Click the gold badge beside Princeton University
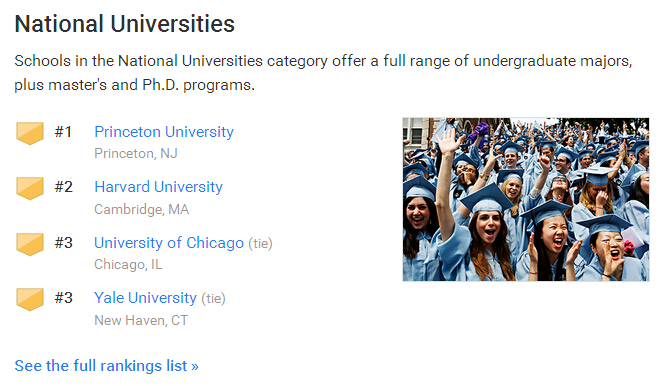This screenshot has width=667, height=386. tap(30, 133)
